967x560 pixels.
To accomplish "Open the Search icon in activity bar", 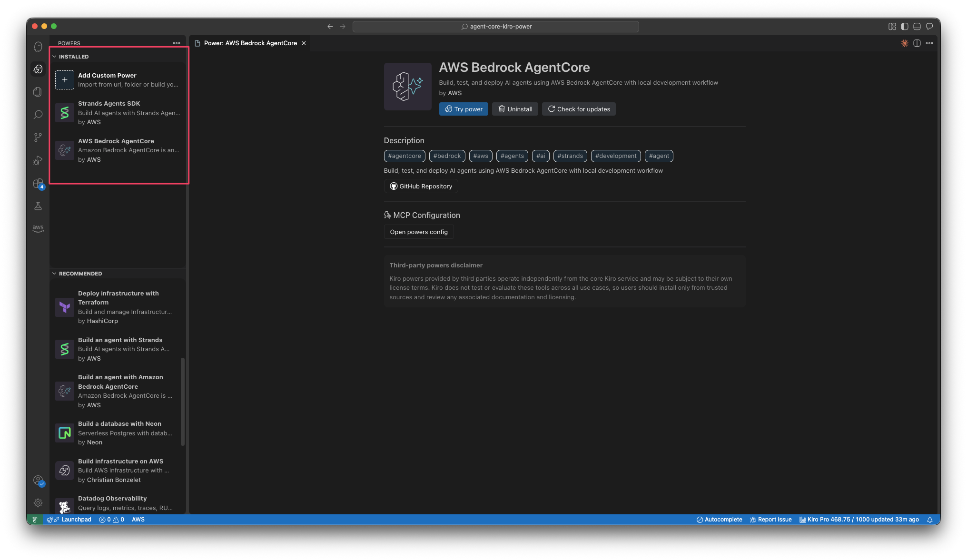I will pyautogui.click(x=38, y=115).
